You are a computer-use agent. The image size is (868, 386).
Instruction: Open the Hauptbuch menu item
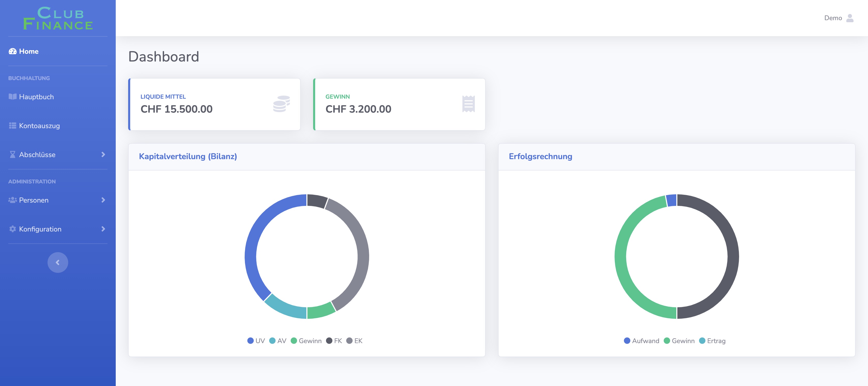click(36, 97)
